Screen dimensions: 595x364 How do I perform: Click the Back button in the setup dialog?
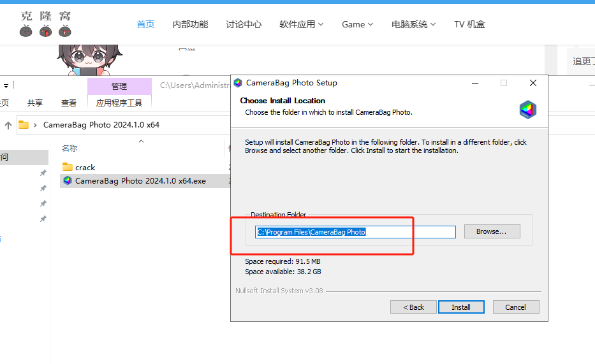(x=413, y=307)
